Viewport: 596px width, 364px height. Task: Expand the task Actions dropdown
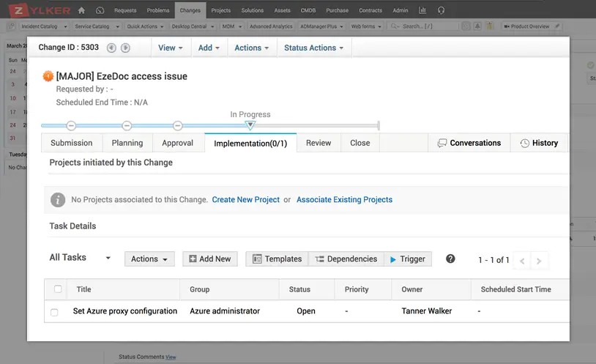click(149, 259)
